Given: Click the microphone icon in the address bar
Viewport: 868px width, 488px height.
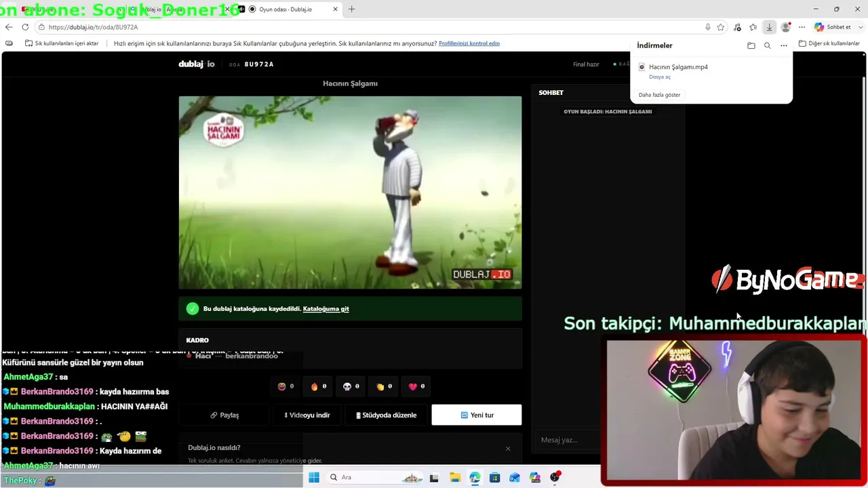Looking at the screenshot, I should pos(707,27).
